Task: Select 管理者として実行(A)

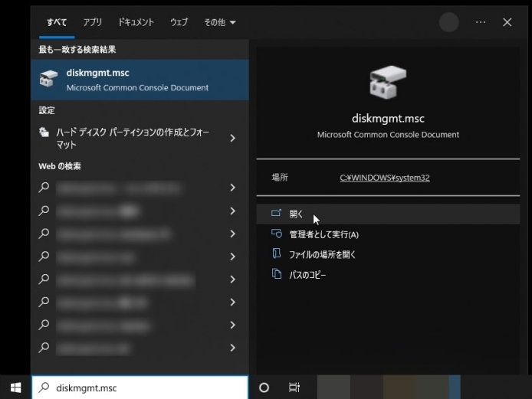Action: tap(388, 234)
